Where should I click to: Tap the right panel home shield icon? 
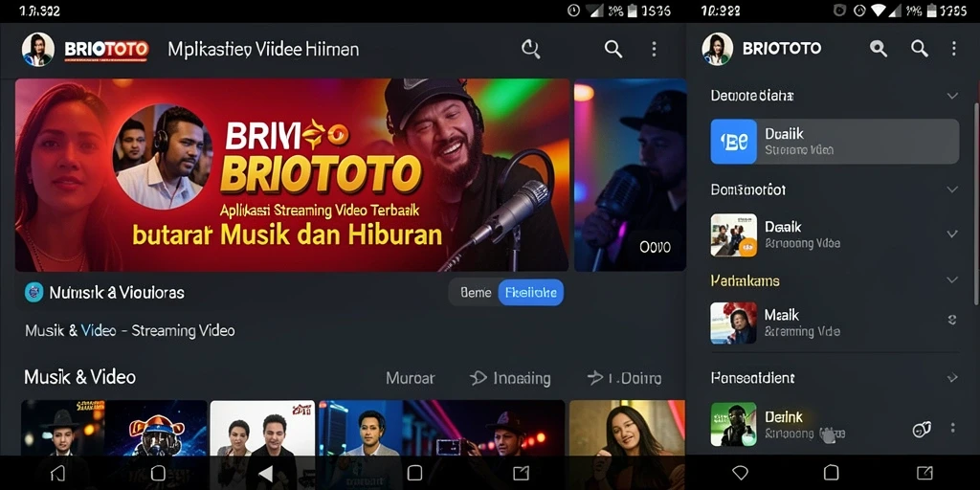click(740, 473)
